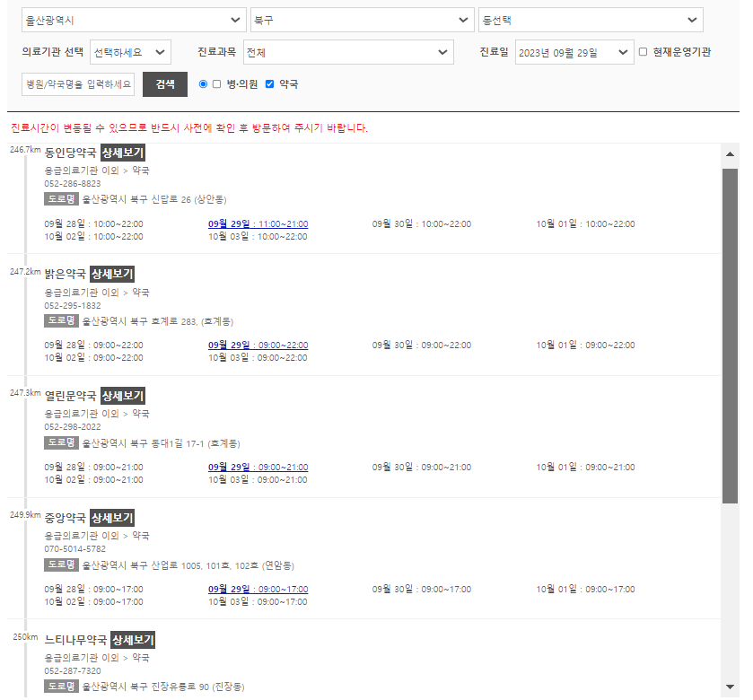Open 상세보기 for 중앙약국
The width and height of the screenshot is (753, 700).
click(112, 518)
